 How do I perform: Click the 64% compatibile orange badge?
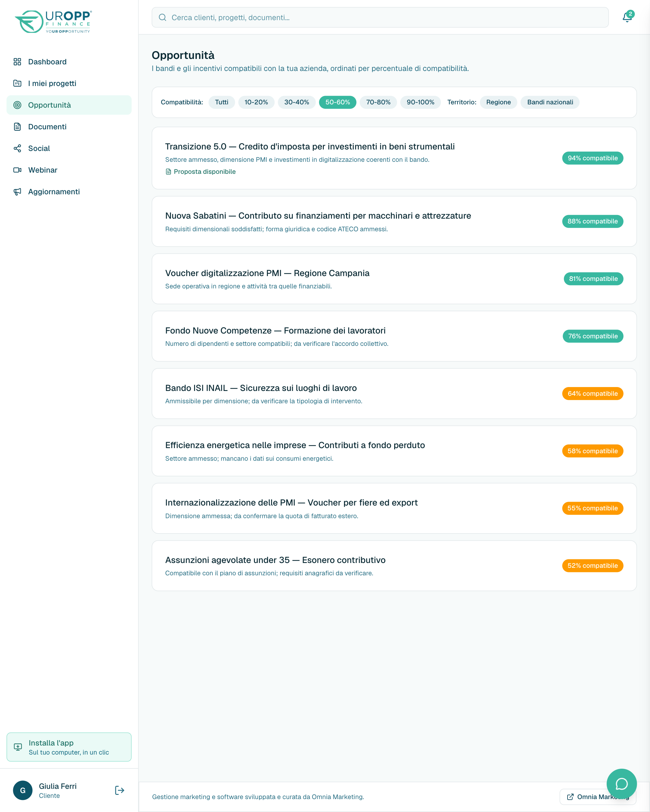592,394
